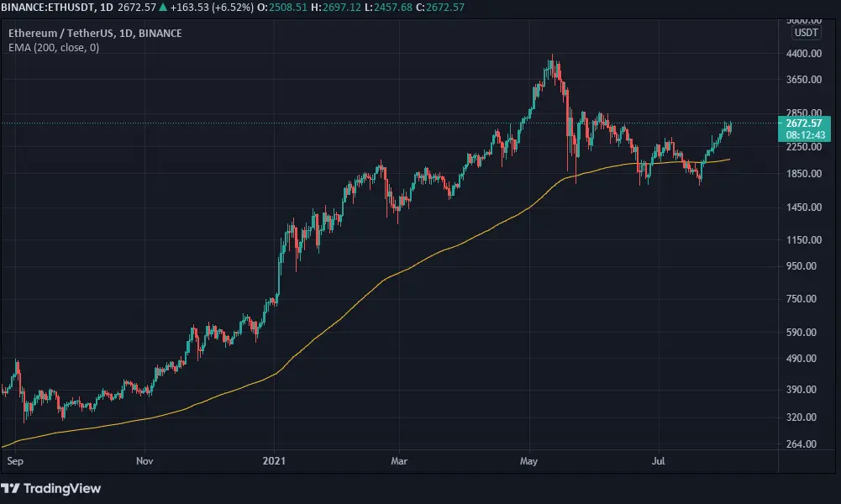Viewport: 841px width, 504px height.
Task: Click the C:2672.57 close value in header
Action: tap(439, 8)
